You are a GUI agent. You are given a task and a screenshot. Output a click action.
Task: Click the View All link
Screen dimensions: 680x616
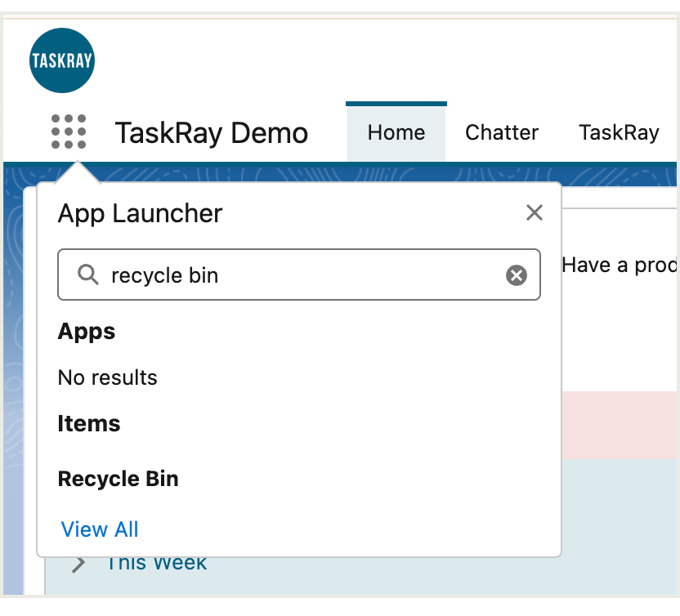(100, 529)
